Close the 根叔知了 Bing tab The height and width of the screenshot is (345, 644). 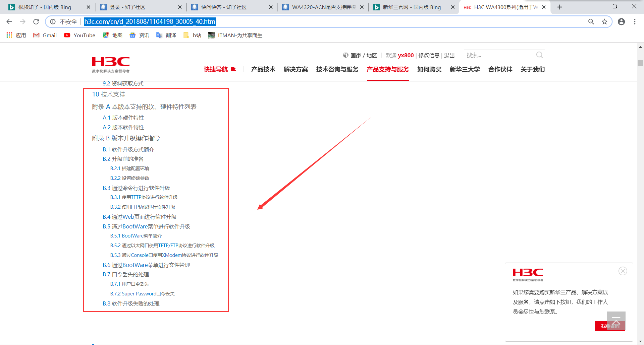[x=89, y=7]
